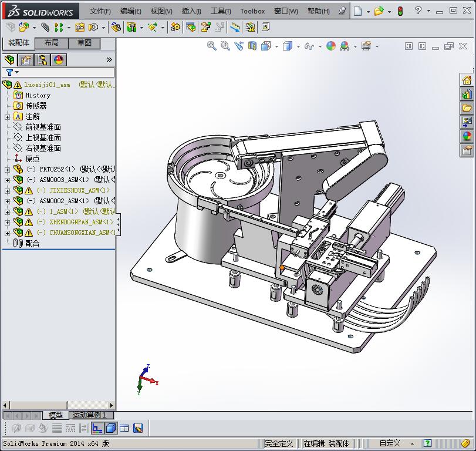This screenshot has width=476, height=451.
Task: Click the Linear Component Pattern icon
Action: pyautogui.click(x=59, y=28)
